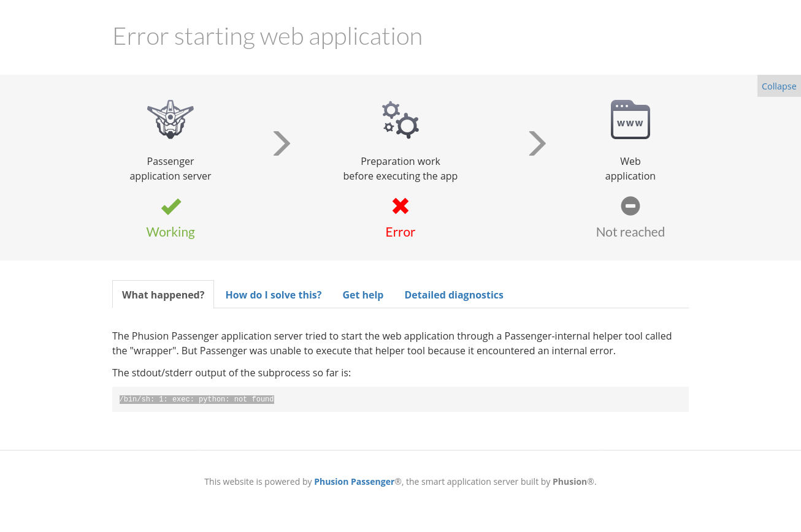Expand the Detailed diagnostics section
The height and width of the screenshot is (532, 801).
click(454, 295)
